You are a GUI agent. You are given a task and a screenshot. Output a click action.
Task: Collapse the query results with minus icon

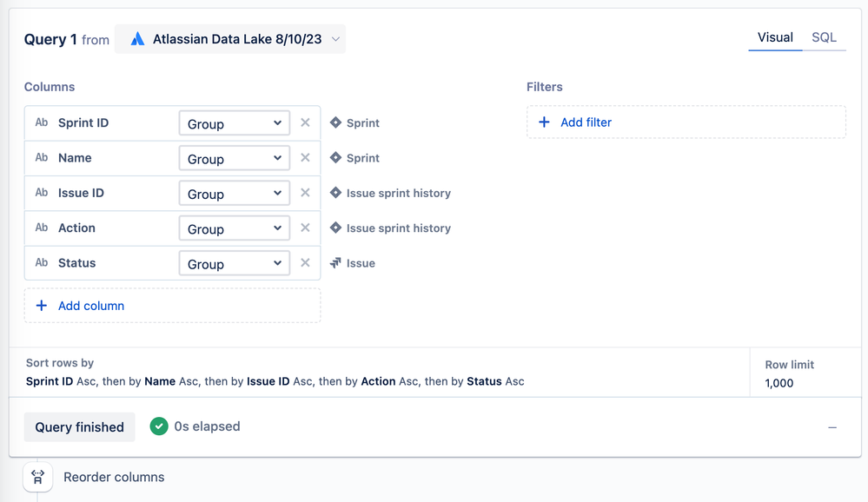click(832, 427)
